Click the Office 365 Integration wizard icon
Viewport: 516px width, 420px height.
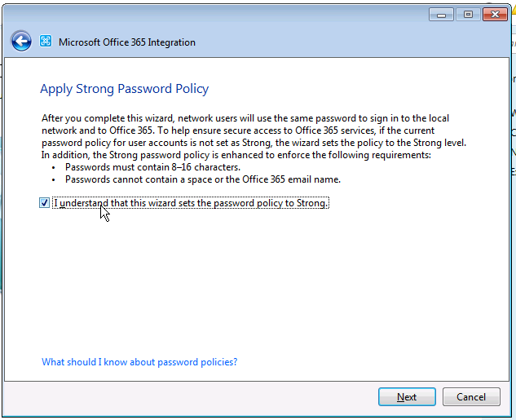pos(46,42)
